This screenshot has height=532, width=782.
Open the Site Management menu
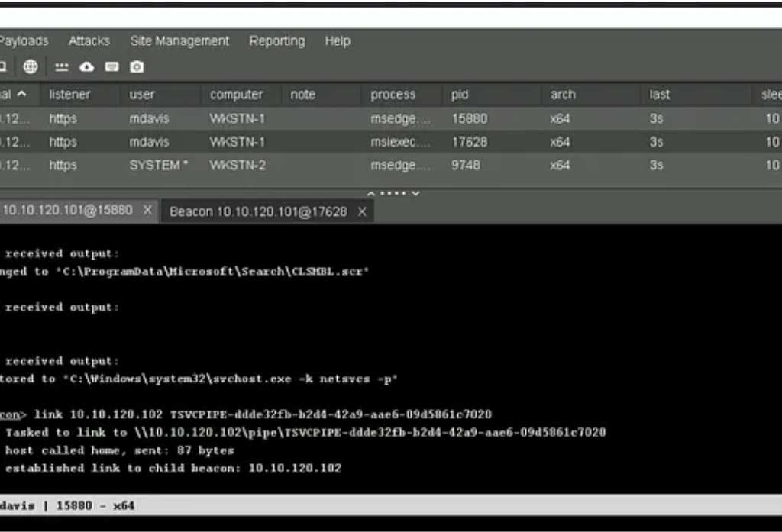(x=179, y=41)
